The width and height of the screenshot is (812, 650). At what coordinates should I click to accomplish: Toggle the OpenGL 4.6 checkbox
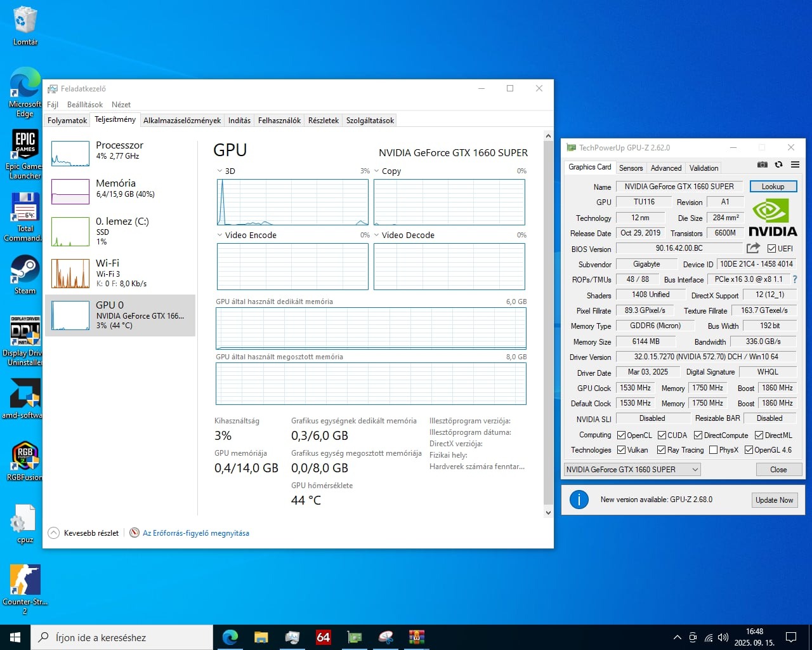click(749, 450)
